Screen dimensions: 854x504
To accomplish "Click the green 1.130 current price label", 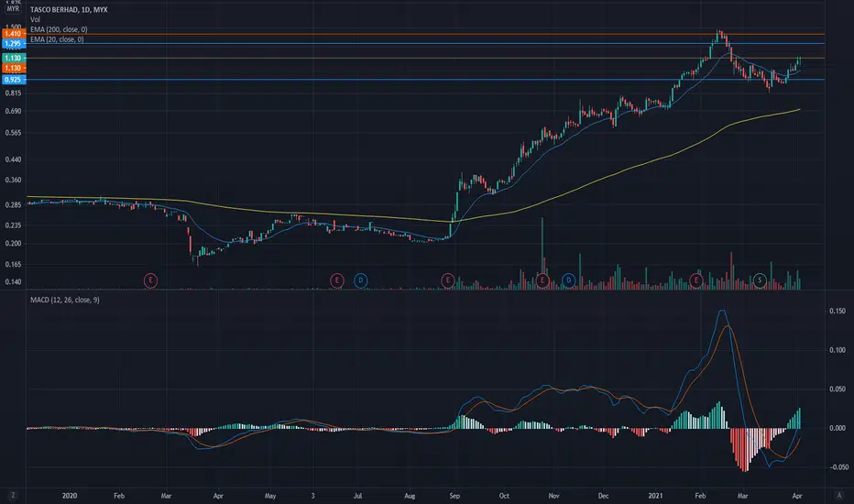I will pos(13,58).
